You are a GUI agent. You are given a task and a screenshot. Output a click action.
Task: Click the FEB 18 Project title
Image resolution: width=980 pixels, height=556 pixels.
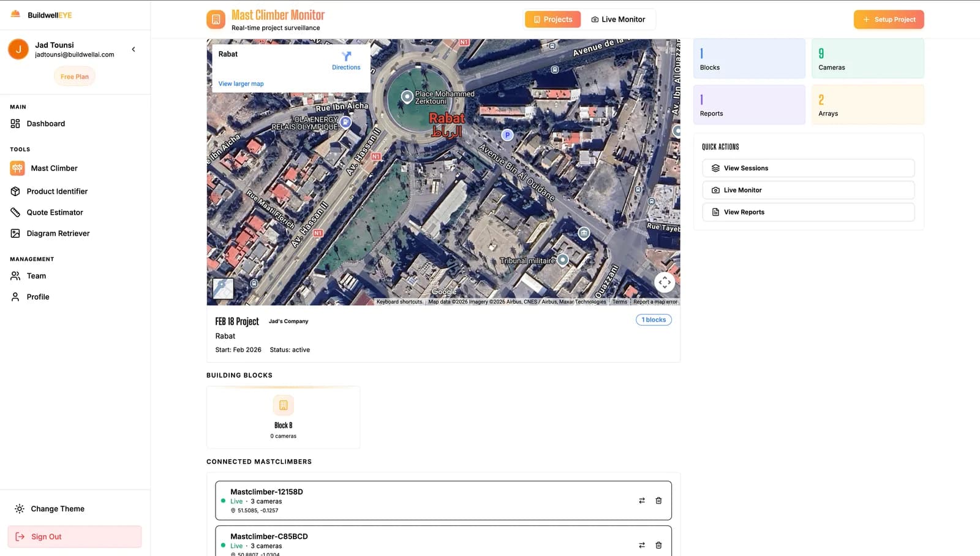click(237, 321)
